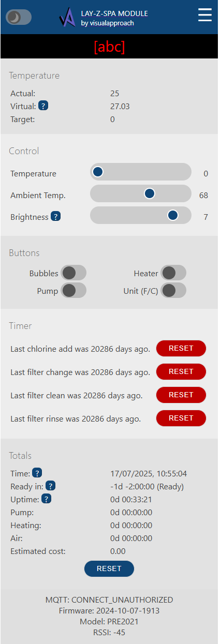Click help icon next to Uptime
Screen dimensions: 221x644
(47, 499)
